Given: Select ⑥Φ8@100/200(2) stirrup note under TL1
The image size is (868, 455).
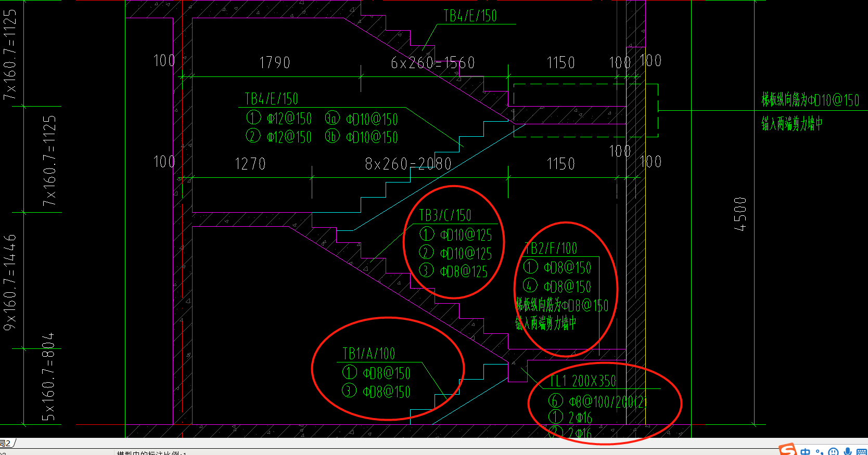Looking at the screenshot, I should (597, 401).
